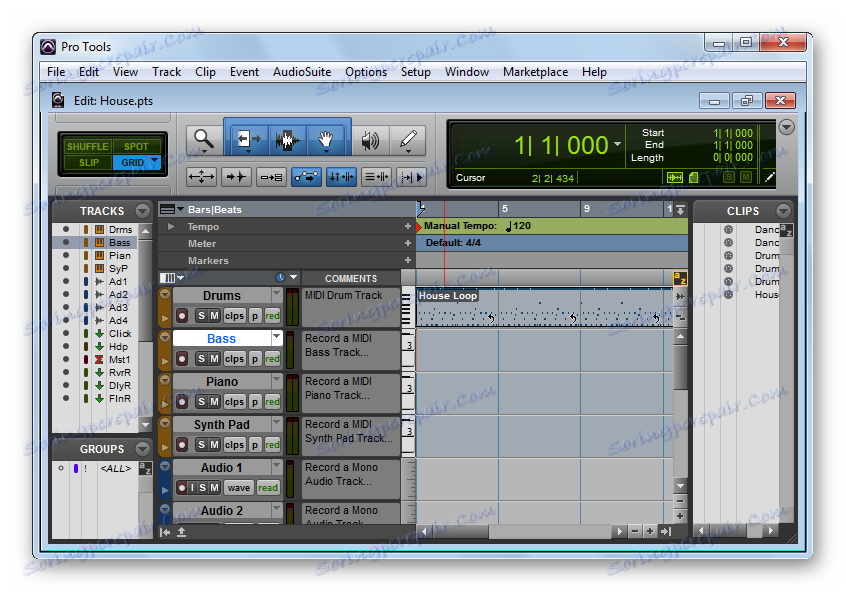Select the Pencil tool
Screen dimensions: 846x592
coord(408,140)
